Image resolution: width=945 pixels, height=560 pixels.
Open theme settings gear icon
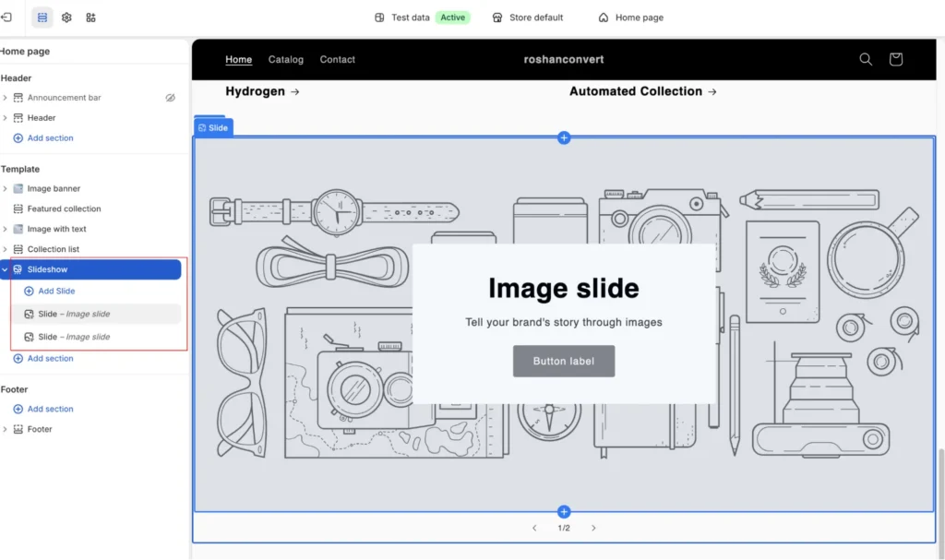pyautogui.click(x=66, y=18)
